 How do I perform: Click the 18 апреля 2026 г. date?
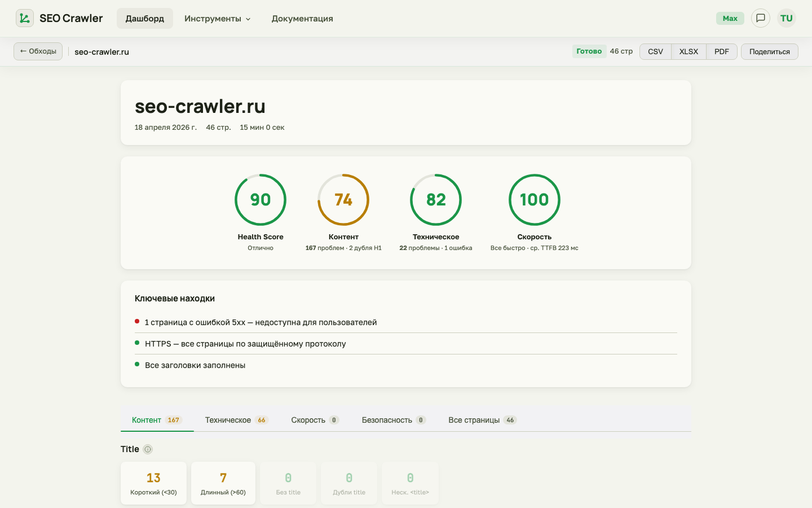tap(166, 128)
